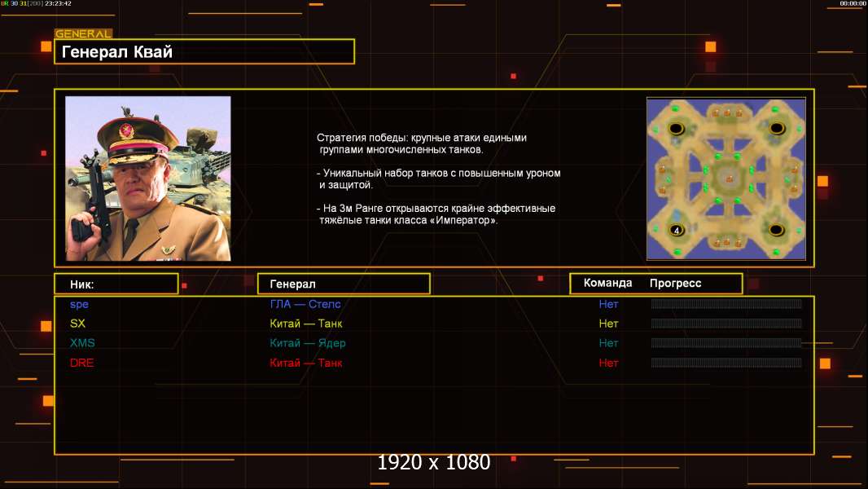Select start position 4 on the map

(677, 230)
